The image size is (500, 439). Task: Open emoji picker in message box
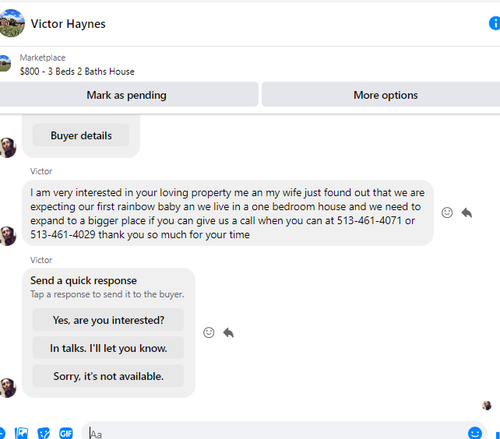[x=475, y=433]
